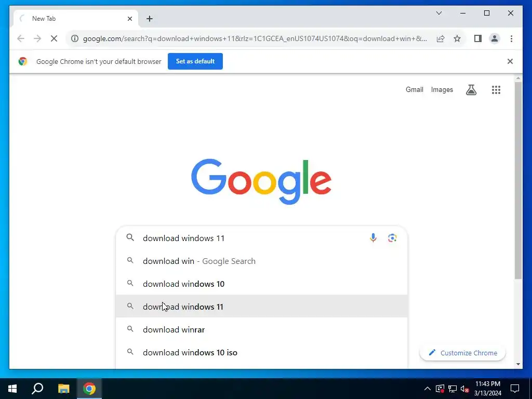Click the voice search microphone icon
Image resolution: width=532 pixels, height=399 pixels.
(x=373, y=238)
